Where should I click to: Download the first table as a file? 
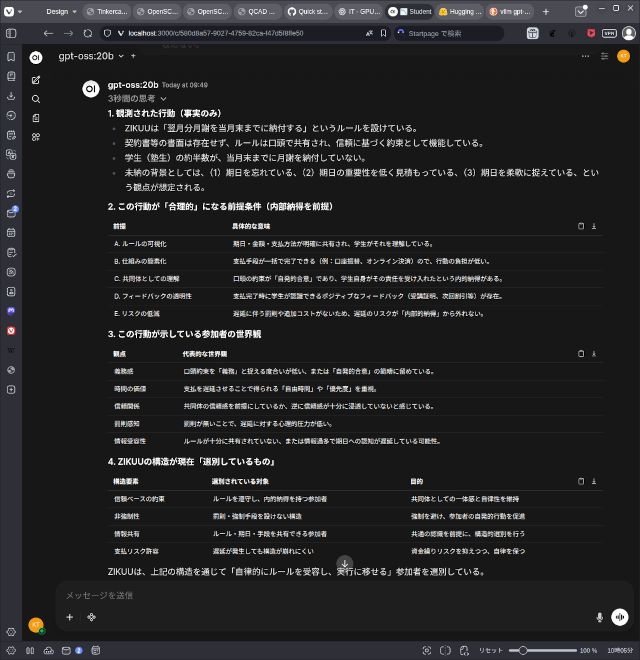click(x=594, y=226)
